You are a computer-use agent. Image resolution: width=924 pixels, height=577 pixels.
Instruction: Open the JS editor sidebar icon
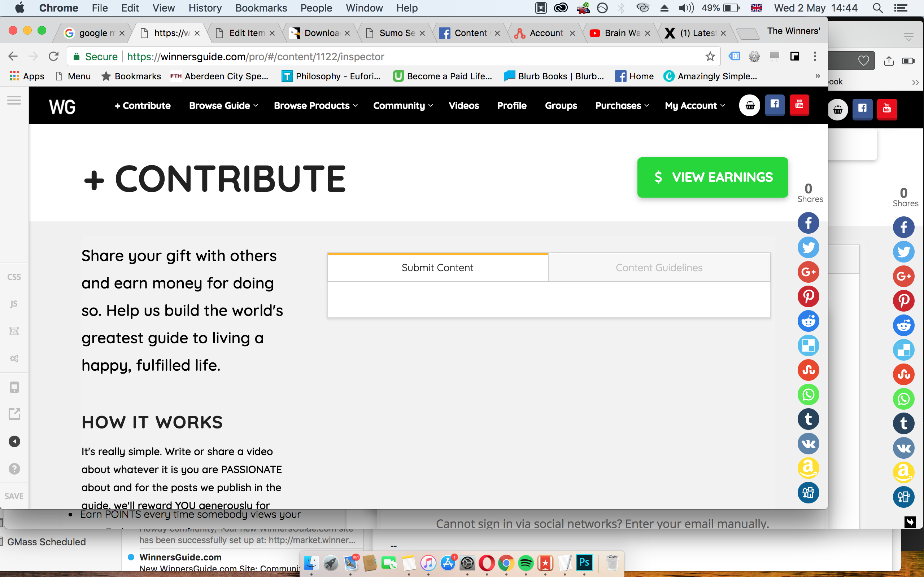[14, 304]
